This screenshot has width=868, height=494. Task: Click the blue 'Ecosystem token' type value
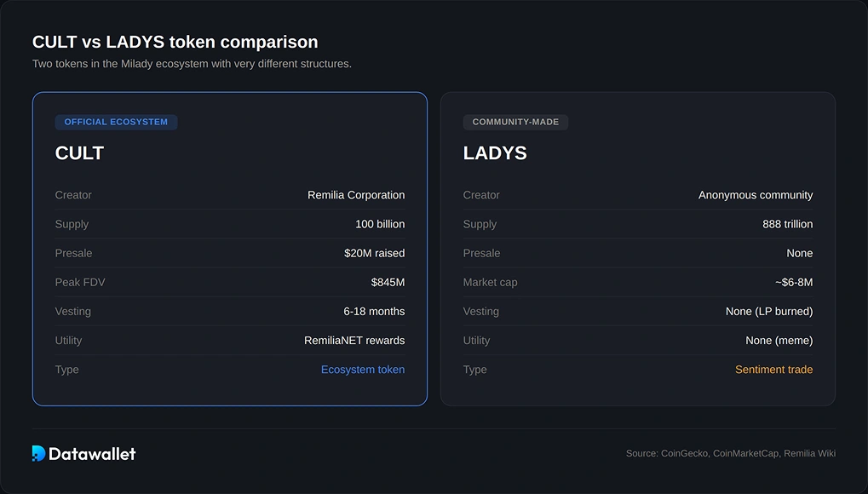(363, 370)
